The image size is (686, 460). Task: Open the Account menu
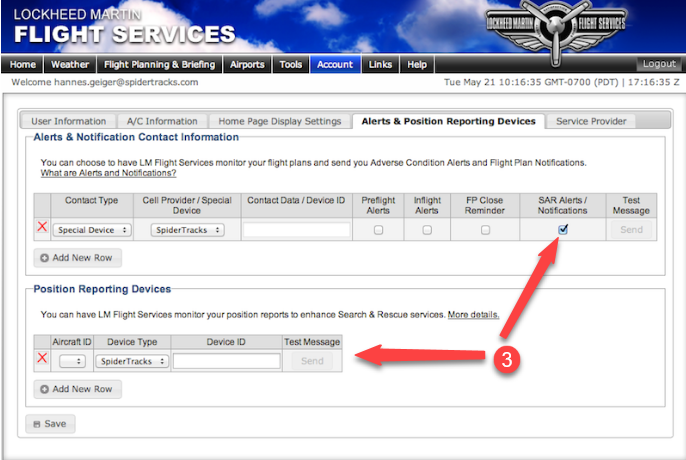(335, 64)
